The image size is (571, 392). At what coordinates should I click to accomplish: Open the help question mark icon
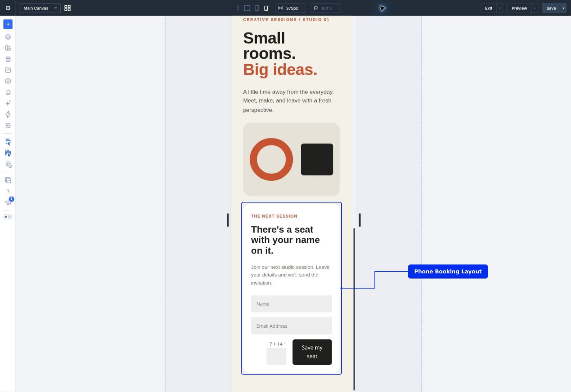click(x=8, y=191)
